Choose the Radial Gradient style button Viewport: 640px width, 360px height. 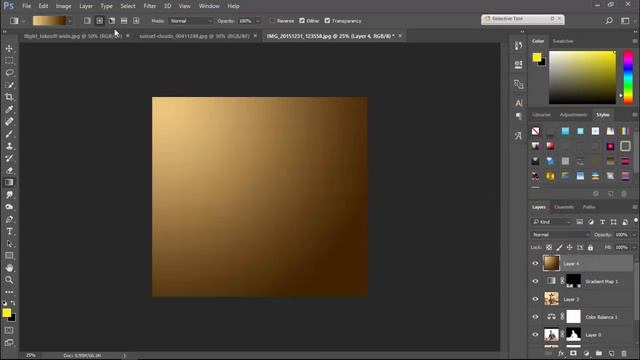[x=100, y=21]
